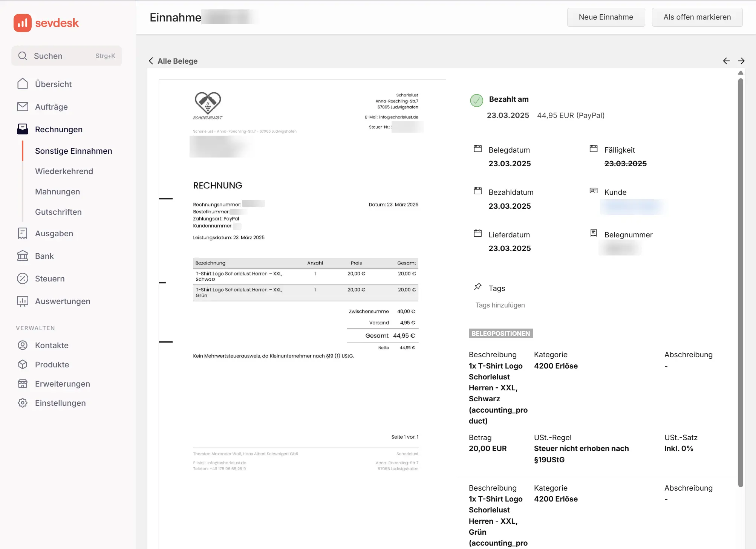The image size is (756, 549).
Task: Go back via Alle Belege chevron
Action: click(151, 61)
